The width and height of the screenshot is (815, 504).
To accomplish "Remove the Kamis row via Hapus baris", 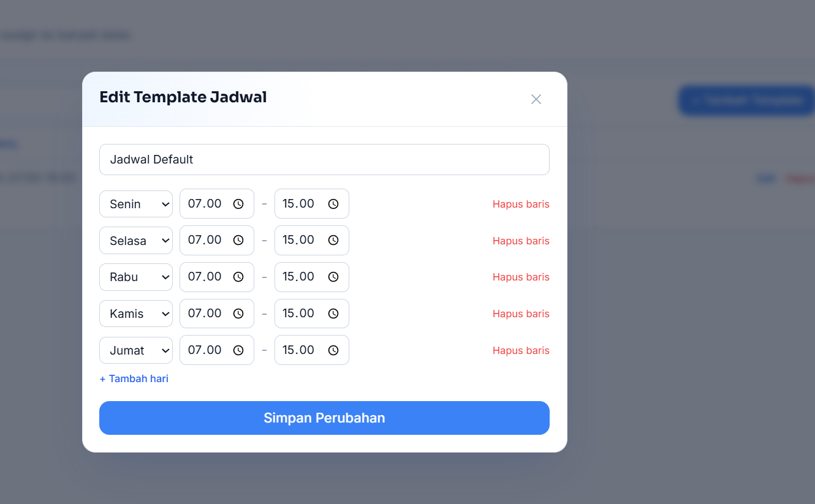I will pyautogui.click(x=521, y=314).
